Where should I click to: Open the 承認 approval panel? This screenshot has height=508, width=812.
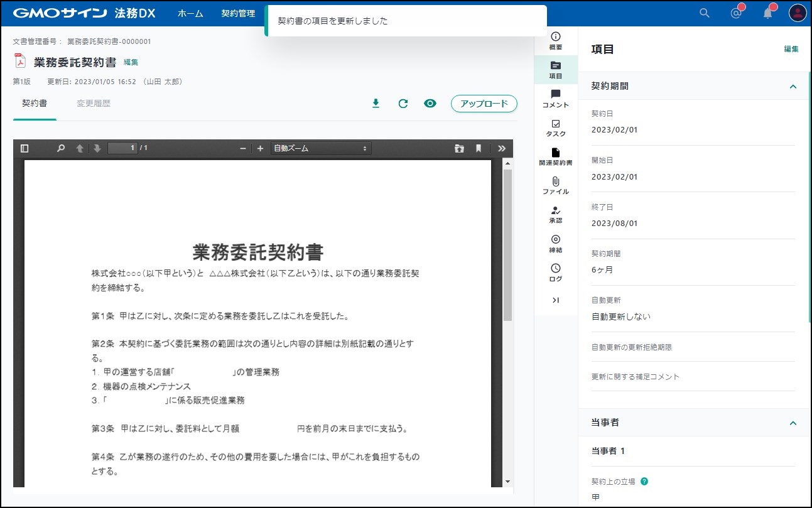click(x=556, y=214)
